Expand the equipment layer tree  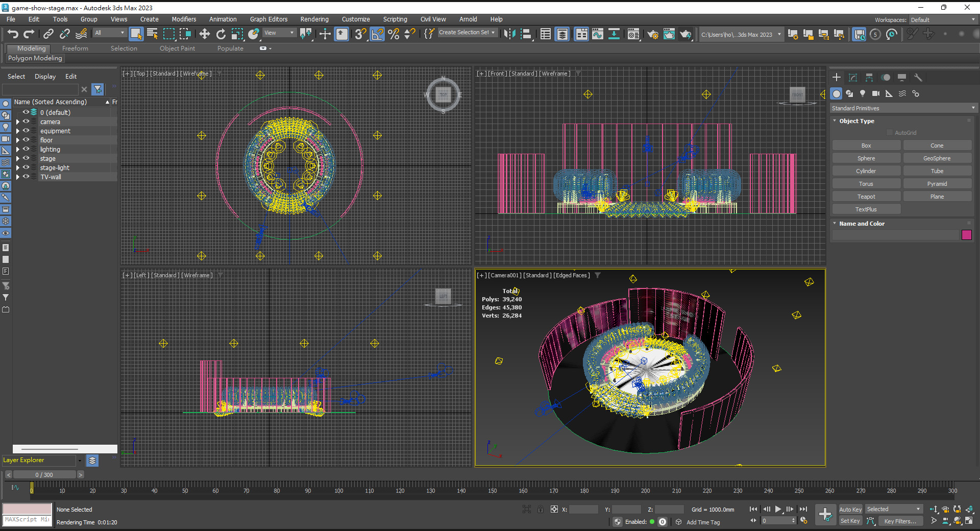point(18,131)
